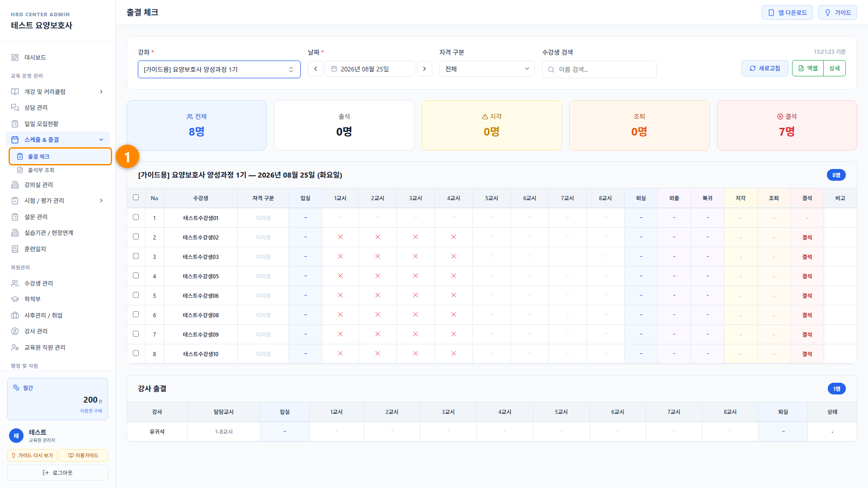
Task: Check the box for 테스트수강생02
Action: [x=136, y=237]
